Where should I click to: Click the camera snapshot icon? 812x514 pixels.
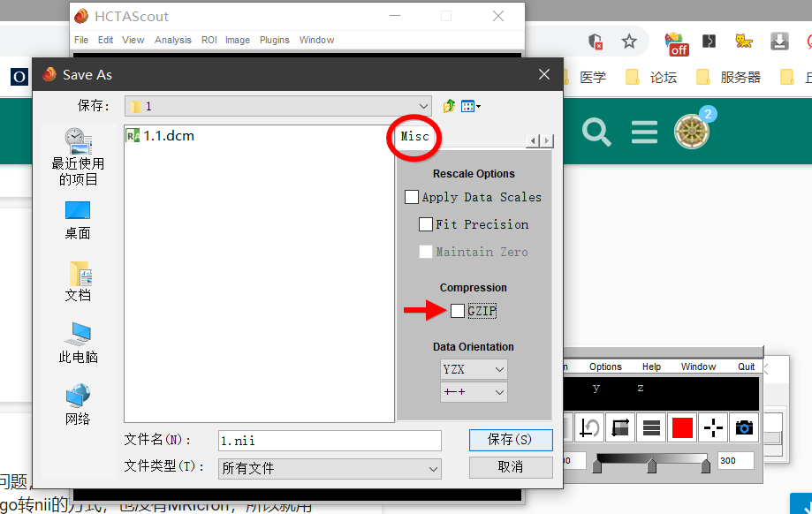coord(745,428)
